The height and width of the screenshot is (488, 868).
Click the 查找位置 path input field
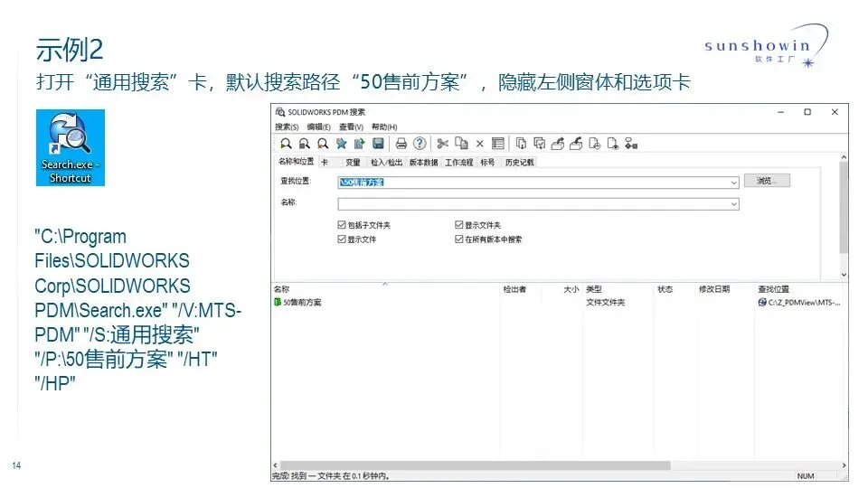pos(538,182)
